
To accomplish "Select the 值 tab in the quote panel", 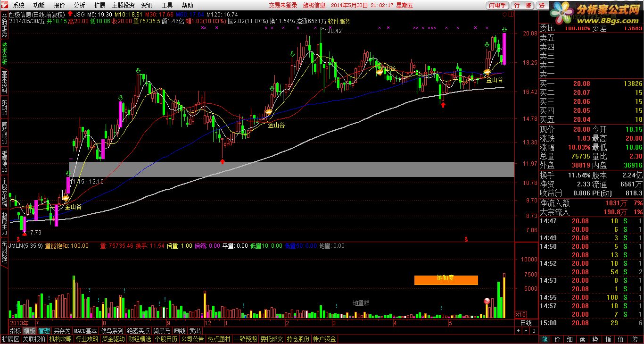I will 621,339.
